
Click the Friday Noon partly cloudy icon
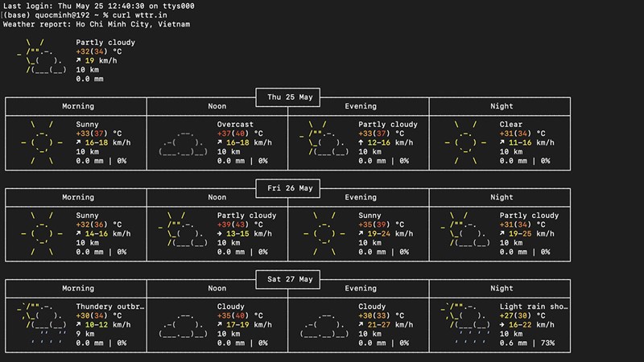(183, 229)
